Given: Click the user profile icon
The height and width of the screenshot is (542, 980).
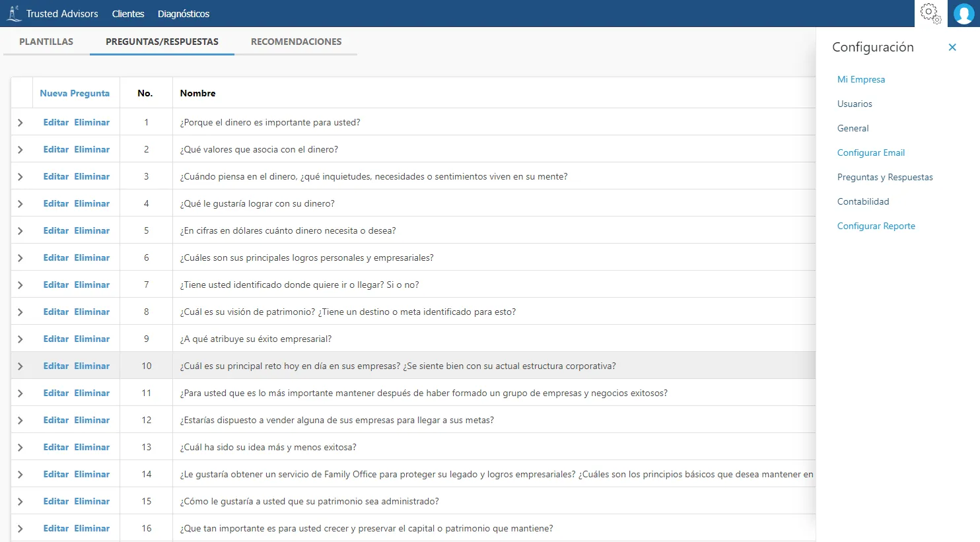Looking at the screenshot, I should [963, 13].
